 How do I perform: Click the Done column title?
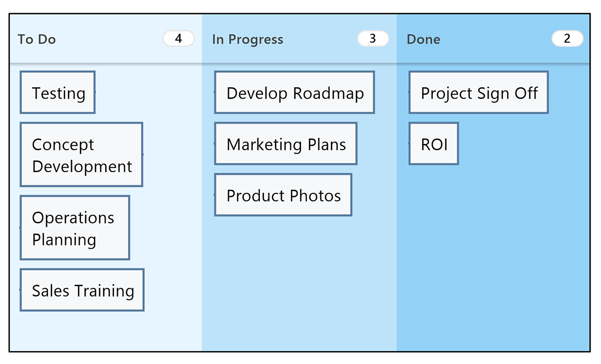coord(423,40)
